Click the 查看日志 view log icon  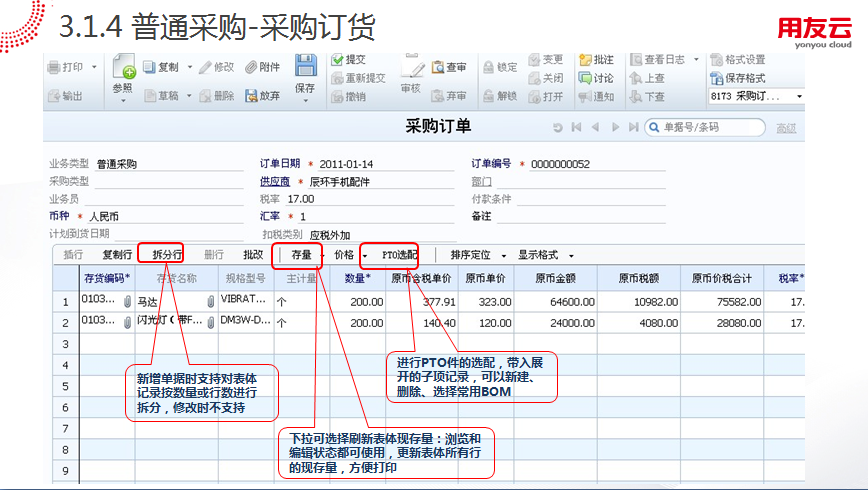click(636, 59)
